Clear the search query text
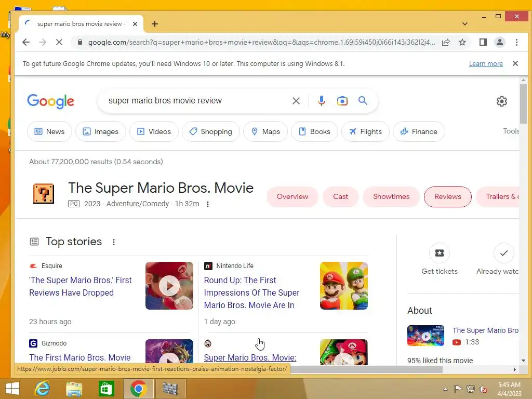532x399 pixels. coord(296,101)
